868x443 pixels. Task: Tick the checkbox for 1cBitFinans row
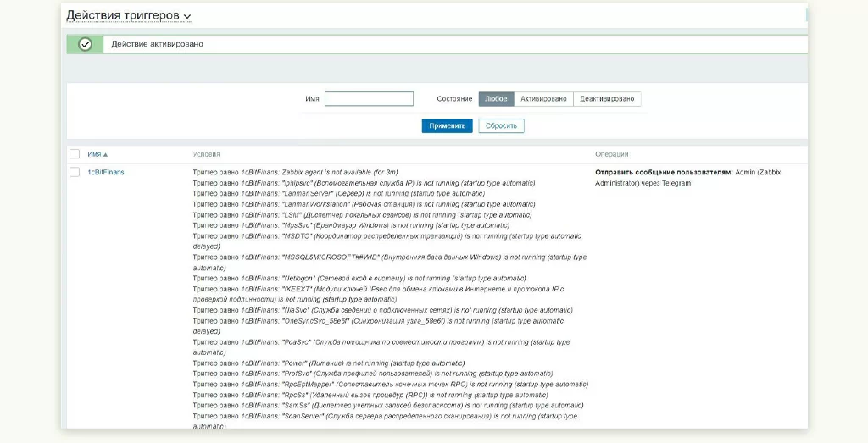tap(75, 172)
